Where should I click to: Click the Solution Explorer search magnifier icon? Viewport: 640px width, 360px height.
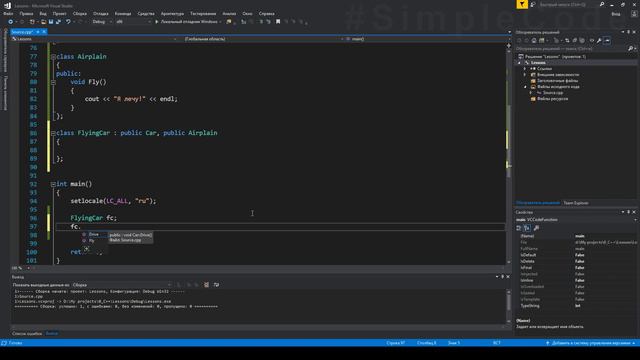[631, 49]
